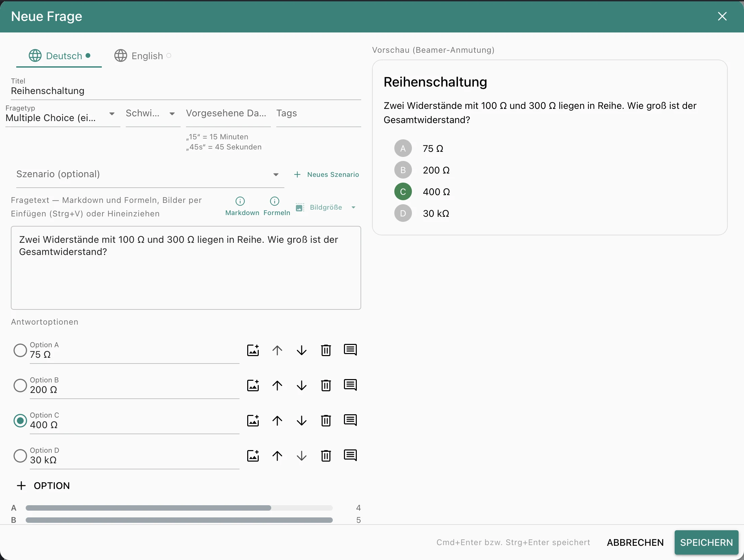Image resolution: width=744 pixels, height=560 pixels.
Task: Open the Markdown info help icon
Action: tap(240, 201)
